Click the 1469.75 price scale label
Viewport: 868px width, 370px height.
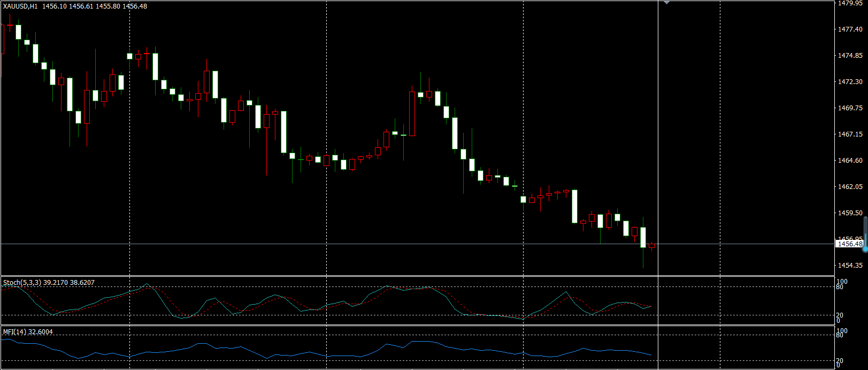850,108
